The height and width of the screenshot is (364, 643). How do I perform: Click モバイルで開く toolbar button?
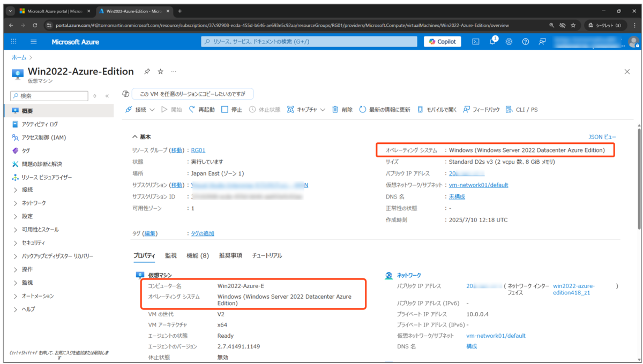tap(437, 109)
